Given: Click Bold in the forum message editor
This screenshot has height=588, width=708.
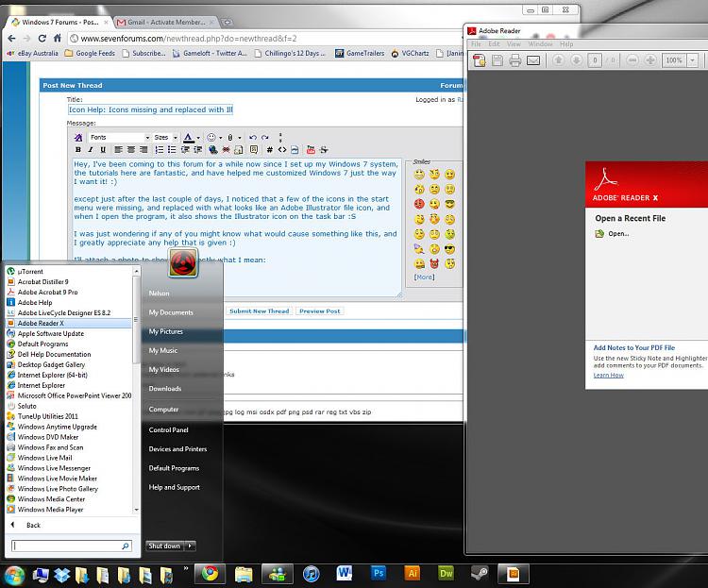Looking at the screenshot, I should pyautogui.click(x=78, y=149).
